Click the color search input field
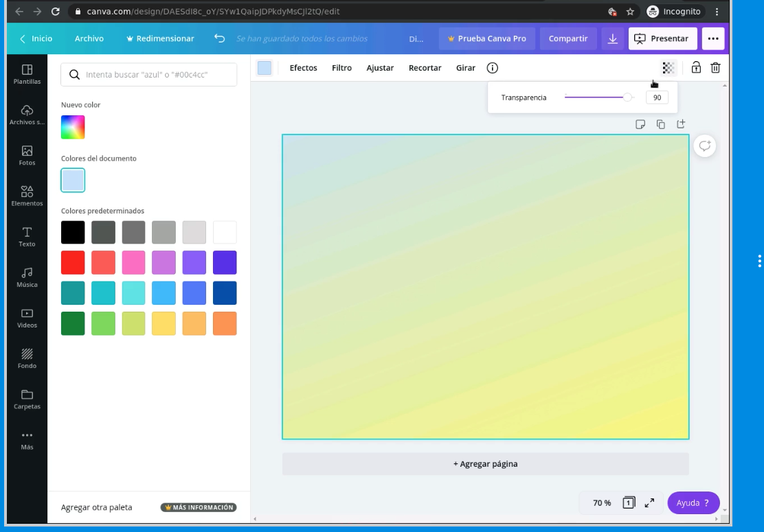 [149, 74]
